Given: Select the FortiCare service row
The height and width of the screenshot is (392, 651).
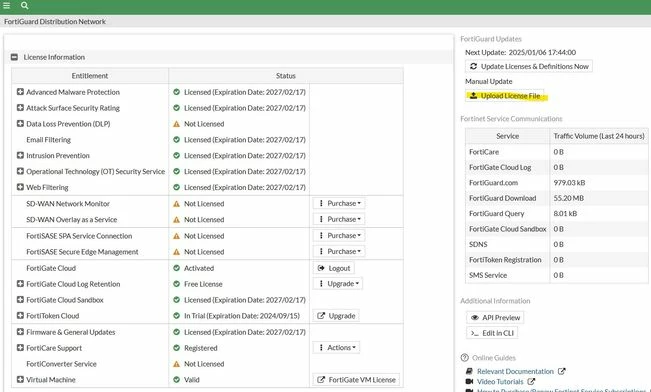Looking at the screenshot, I should pyautogui.click(x=556, y=152).
